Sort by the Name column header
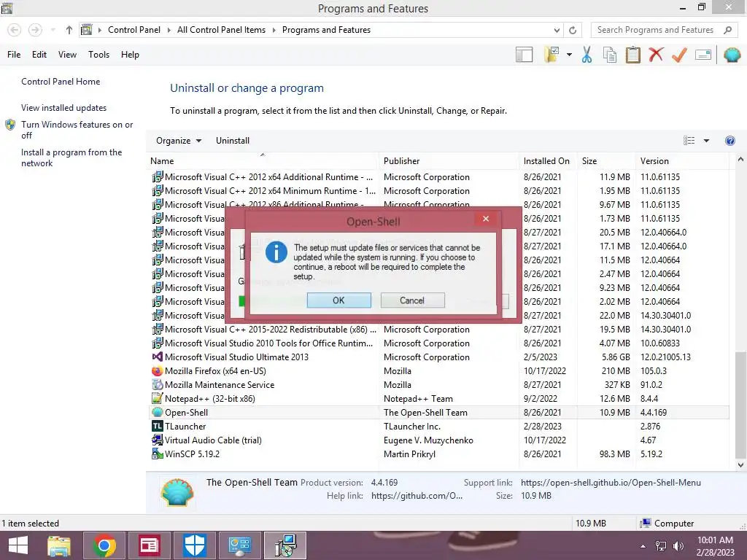Screen dimensions: 747x560 point(263,161)
